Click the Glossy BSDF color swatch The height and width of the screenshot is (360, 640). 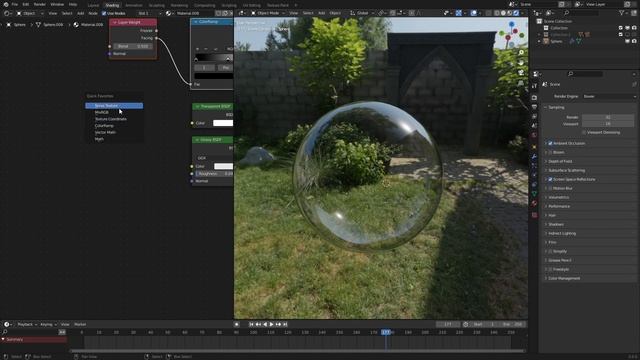pos(223,166)
